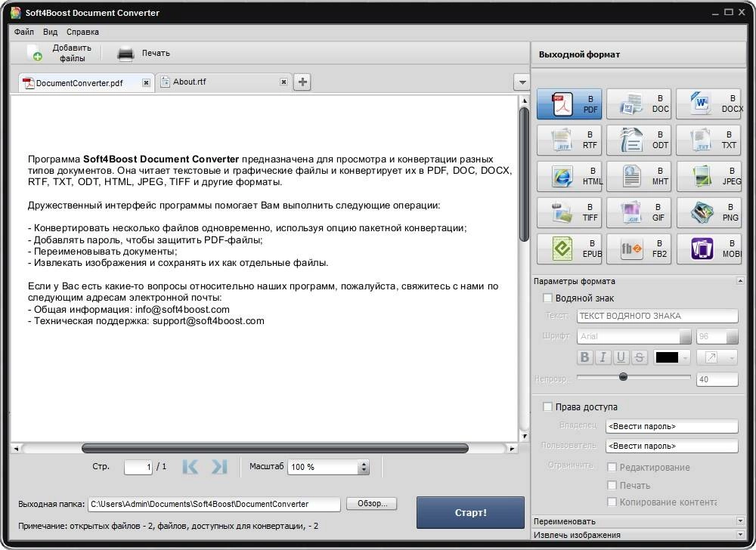Click the vertical document scrollbar thumb
756x550 pixels.
524,175
